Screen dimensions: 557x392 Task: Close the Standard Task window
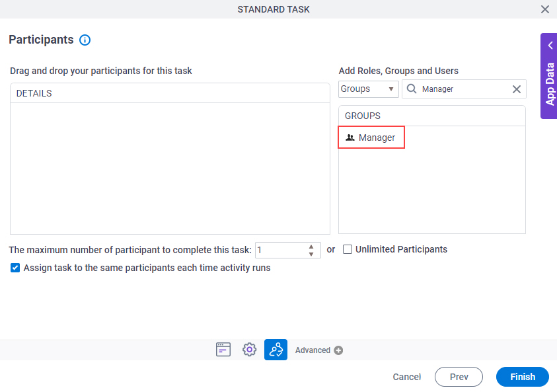(x=545, y=9)
